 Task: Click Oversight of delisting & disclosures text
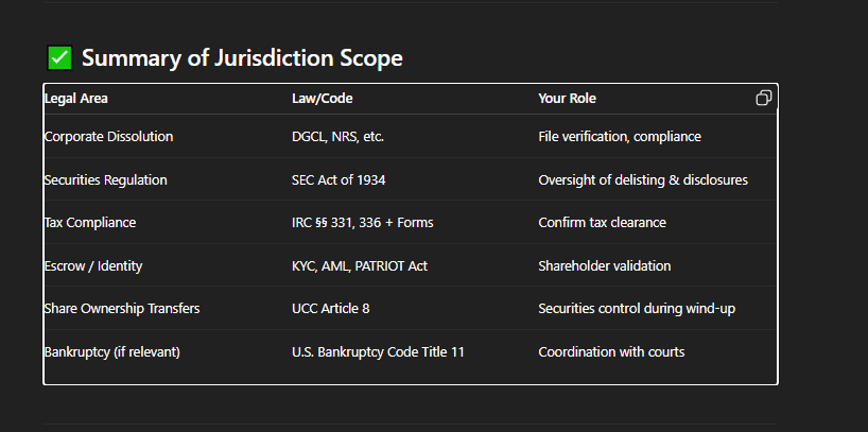pos(643,180)
